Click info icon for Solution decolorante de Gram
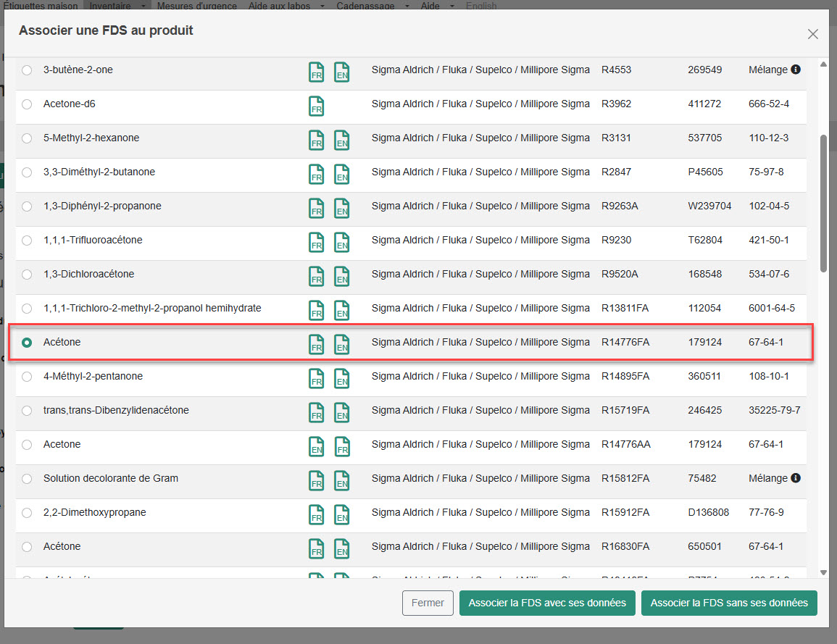The image size is (837, 644). (x=796, y=478)
